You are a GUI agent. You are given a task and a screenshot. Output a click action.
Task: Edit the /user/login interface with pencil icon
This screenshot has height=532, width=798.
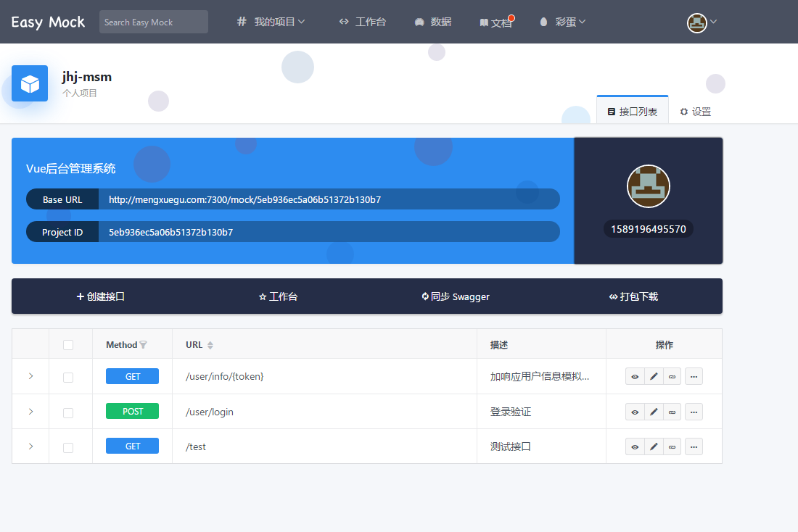point(654,412)
